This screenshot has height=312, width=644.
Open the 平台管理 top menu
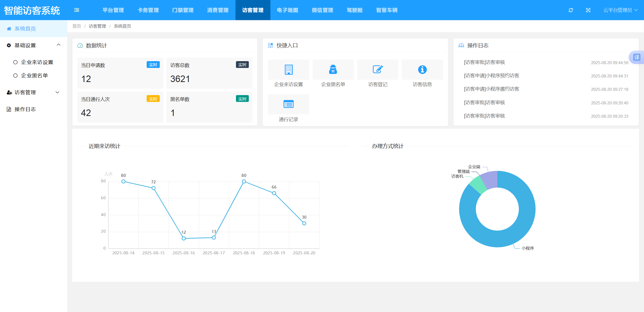click(113, 10)
